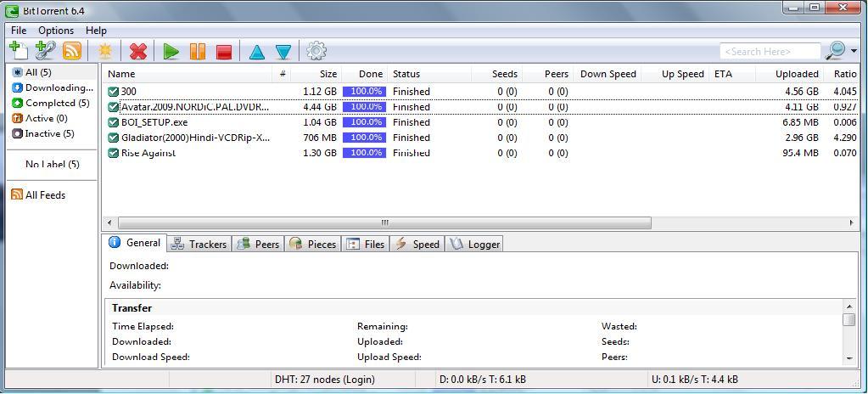Move torrent down the queue

tap(283, 52)
